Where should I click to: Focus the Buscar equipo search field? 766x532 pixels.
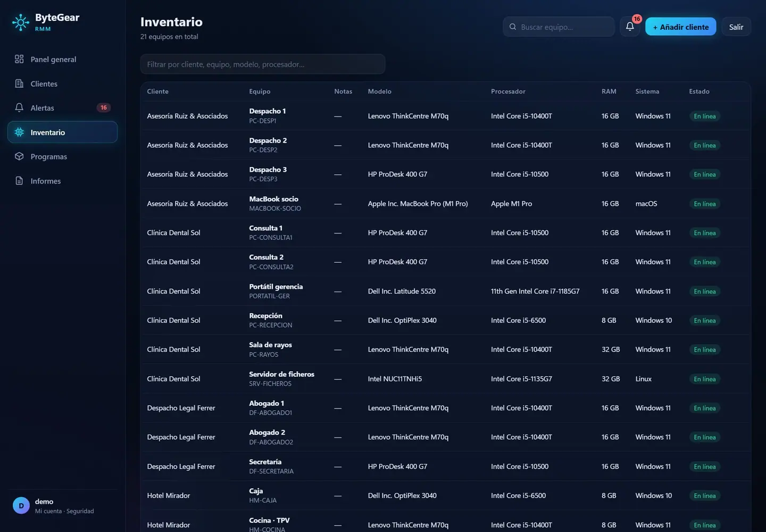pyautogui.click(x=559, y=27)
